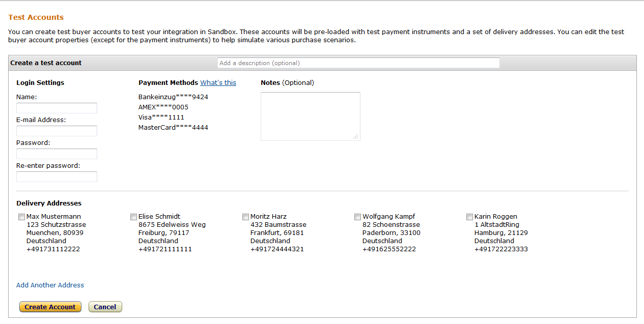The image size is (644, 324).
Task: Check the Wolfgang Kampf address box
Action: (x=357, y=217)
